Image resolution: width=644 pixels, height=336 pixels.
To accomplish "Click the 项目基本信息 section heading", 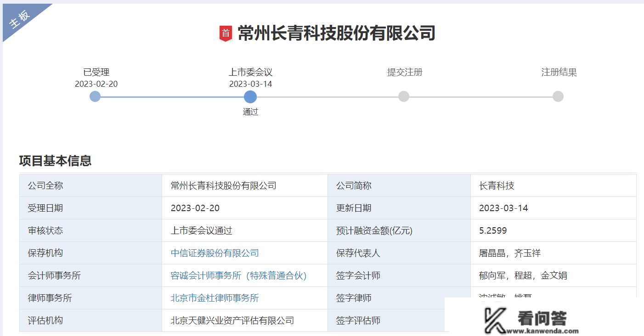I will click(55, 161).
